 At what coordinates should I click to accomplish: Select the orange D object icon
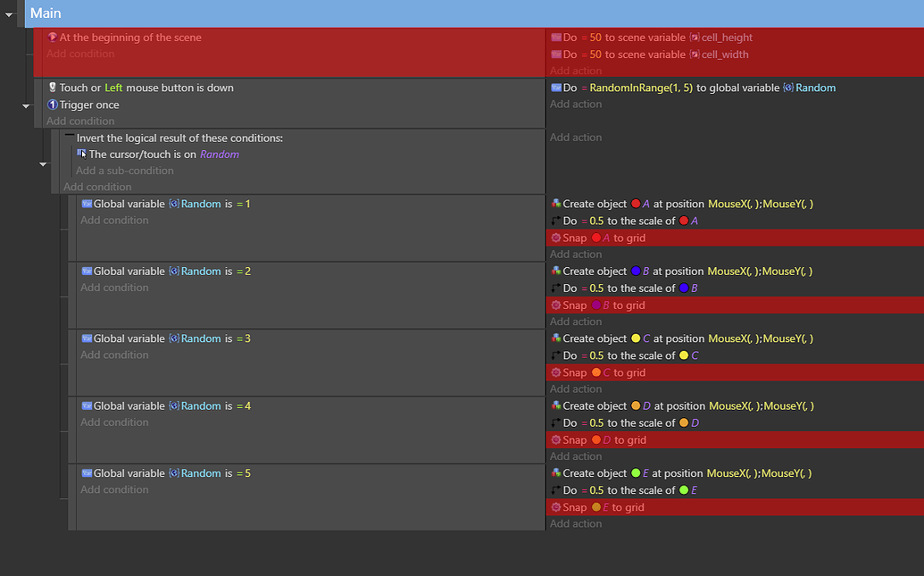click(637, 405)
